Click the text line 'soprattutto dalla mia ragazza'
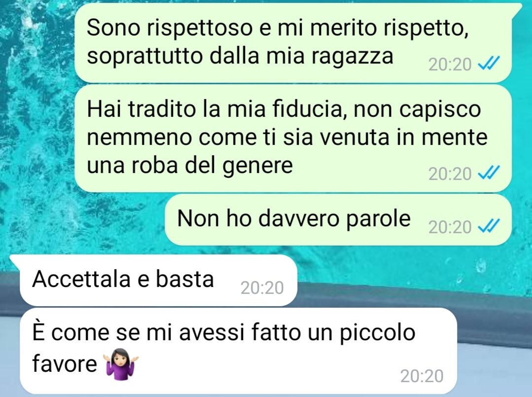The height and width of the screenshot is (397, 532). click(240, 56)
